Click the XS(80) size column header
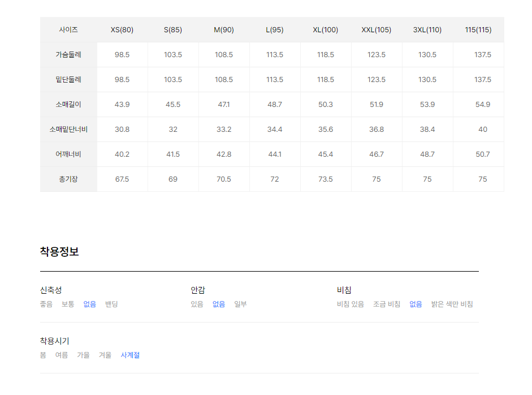 point(122,30)
